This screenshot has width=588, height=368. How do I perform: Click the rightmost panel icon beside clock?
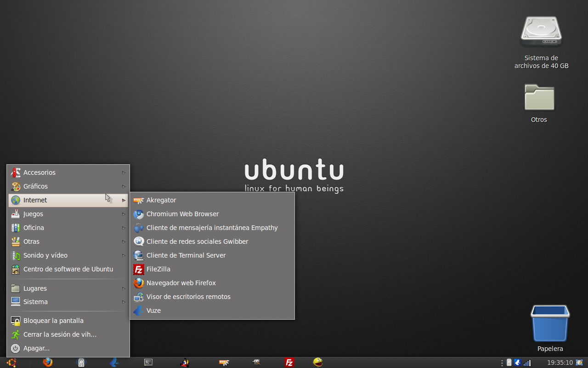click(x=579, y=362)
